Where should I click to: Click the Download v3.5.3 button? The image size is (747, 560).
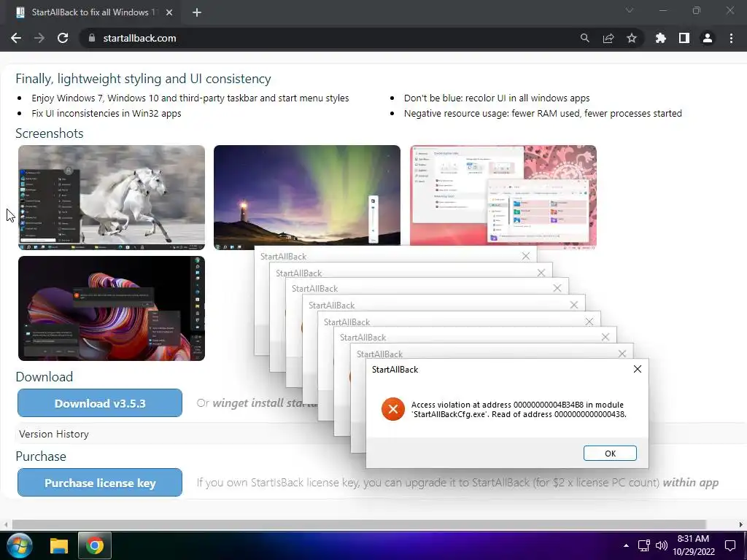click(x=100, y=403)
